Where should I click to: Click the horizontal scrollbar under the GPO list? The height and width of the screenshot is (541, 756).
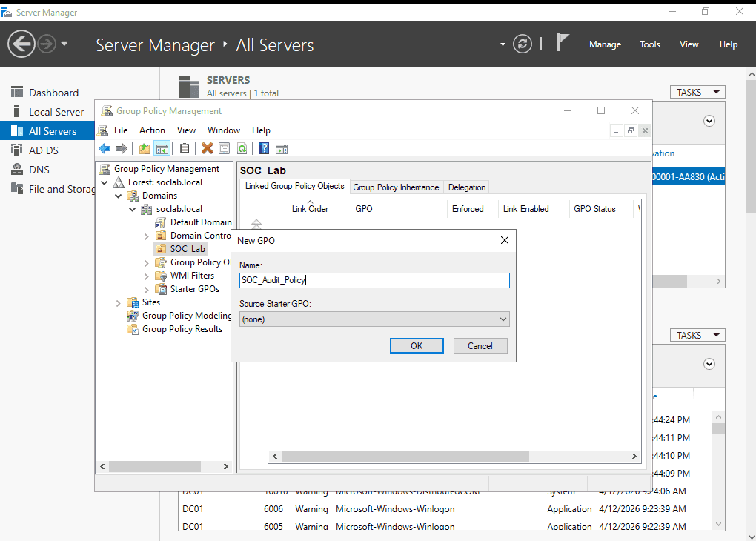(454, 456)
